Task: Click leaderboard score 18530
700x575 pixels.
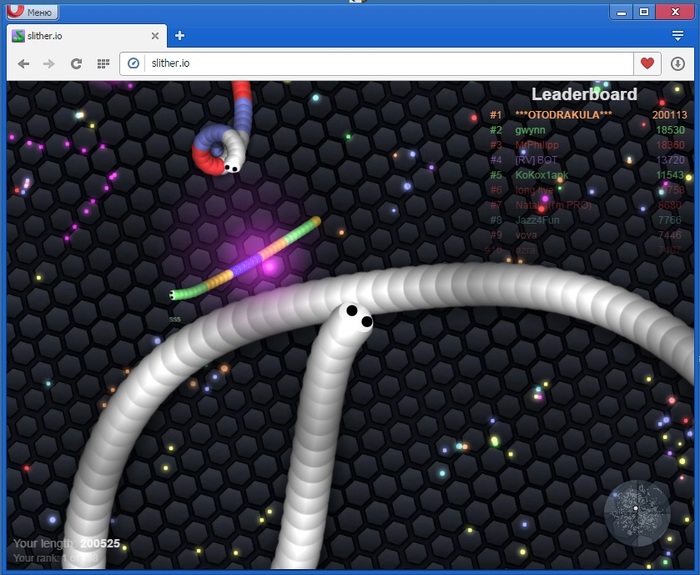Action: point(670,130)
